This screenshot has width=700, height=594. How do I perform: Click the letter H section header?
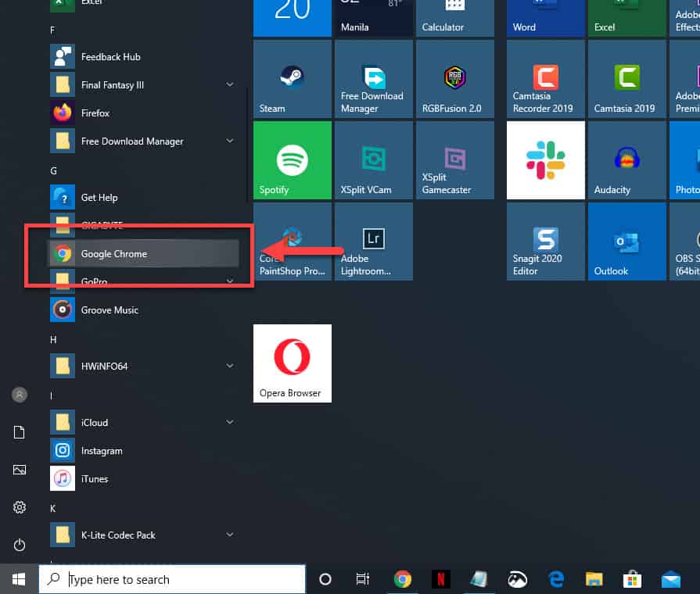pos(53,340)
